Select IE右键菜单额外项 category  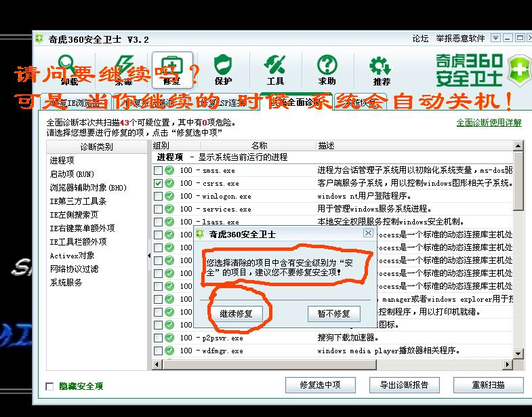coord(82,229)
